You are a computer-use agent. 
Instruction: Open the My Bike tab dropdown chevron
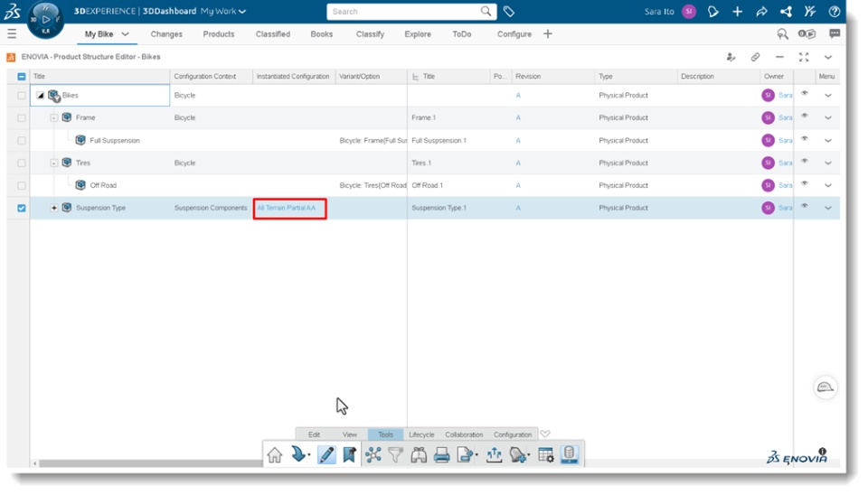125,34
